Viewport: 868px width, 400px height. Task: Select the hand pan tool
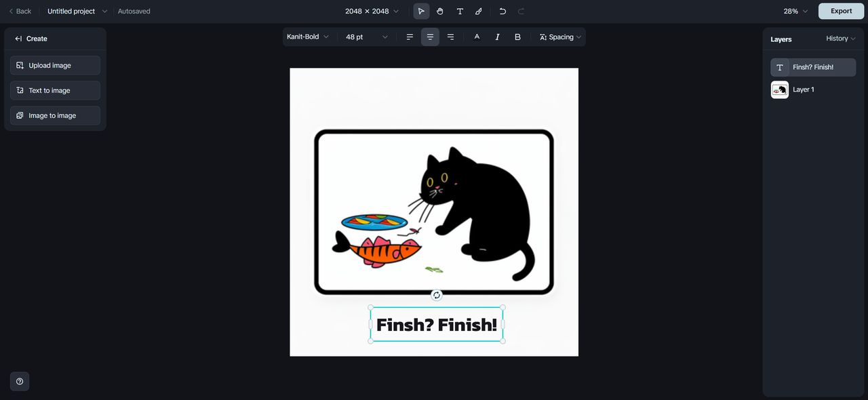(440, 11)
